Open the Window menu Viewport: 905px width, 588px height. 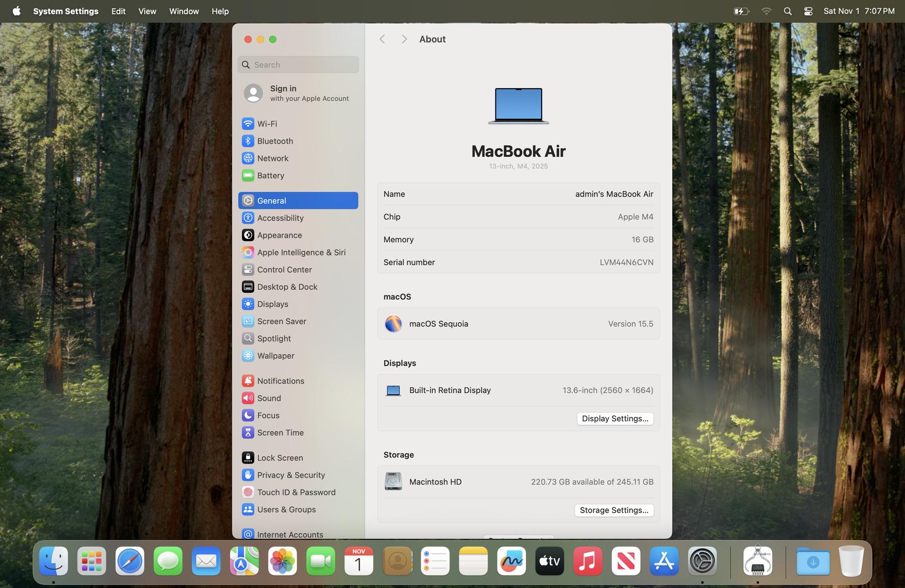(x=184, y=11)
